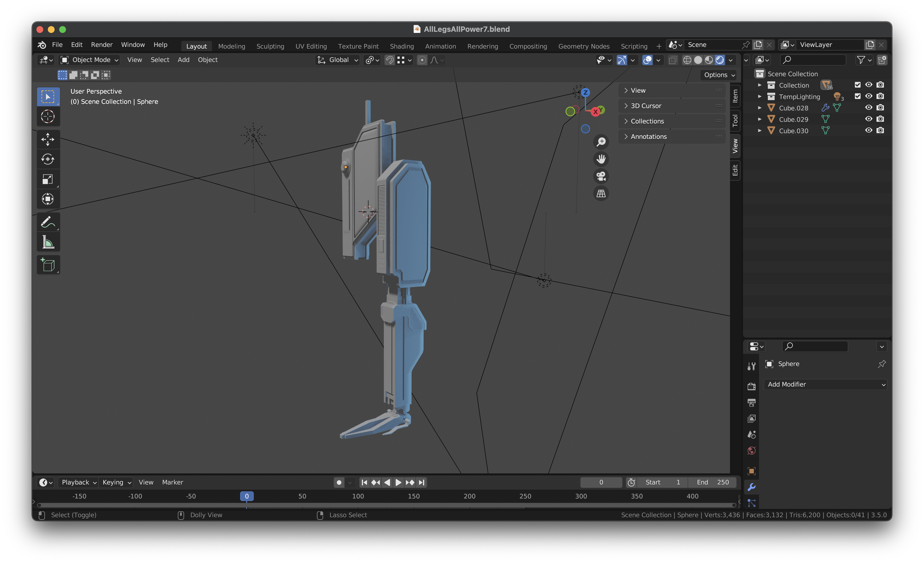Switch to the Sculpting workspace tab
The height and width of the screenshot is (563, 924).
(x=270, y=46)
